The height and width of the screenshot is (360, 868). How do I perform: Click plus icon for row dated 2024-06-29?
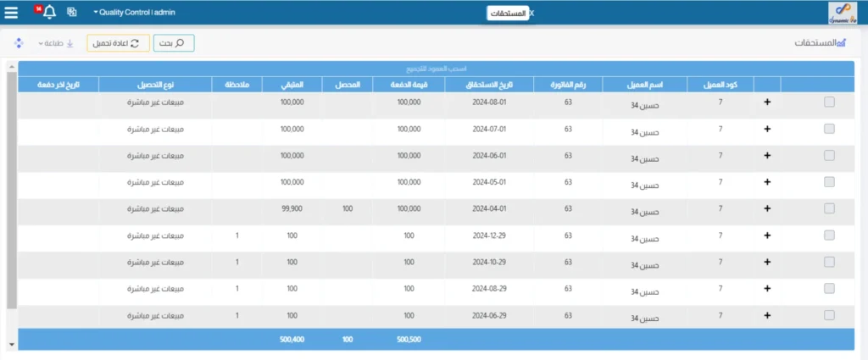767,315
